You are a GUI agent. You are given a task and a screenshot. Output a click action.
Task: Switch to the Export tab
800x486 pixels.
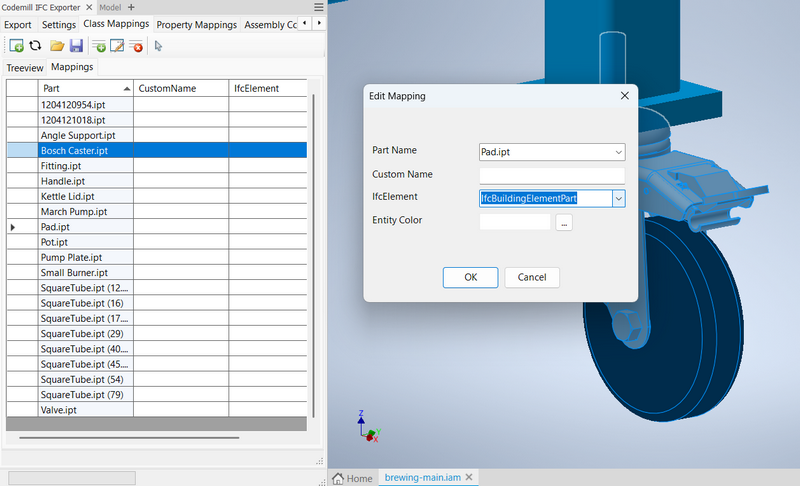[x=18, y=24]
